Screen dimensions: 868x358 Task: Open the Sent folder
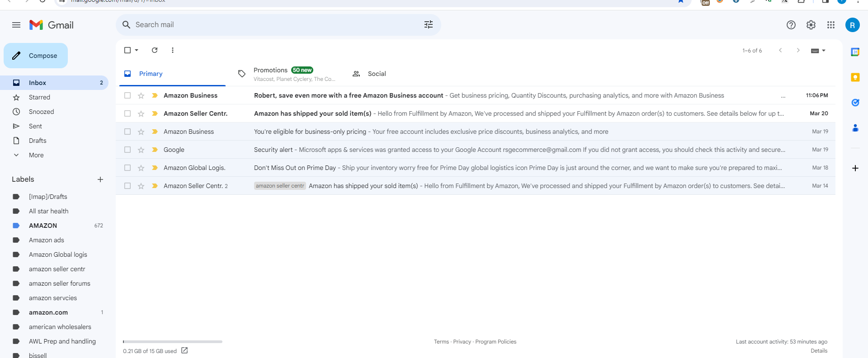tap(54, 126)
